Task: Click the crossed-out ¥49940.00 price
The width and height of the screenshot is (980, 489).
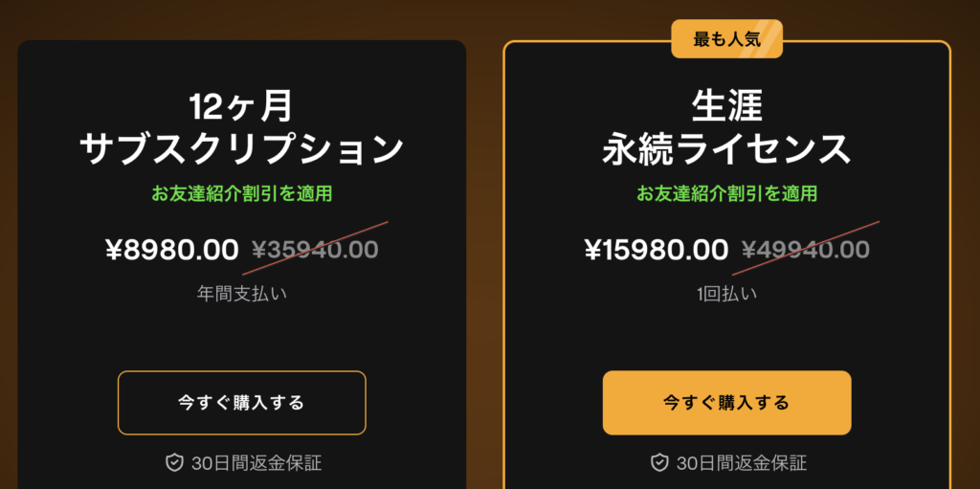Action: pyautogui.click(x=806, y=250)
